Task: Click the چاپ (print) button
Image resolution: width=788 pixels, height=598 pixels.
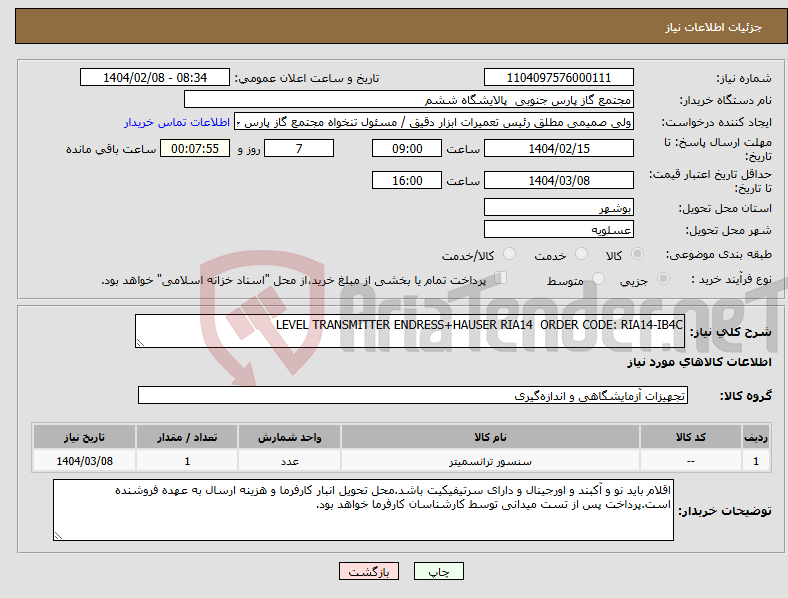Action: click(438, 571)
